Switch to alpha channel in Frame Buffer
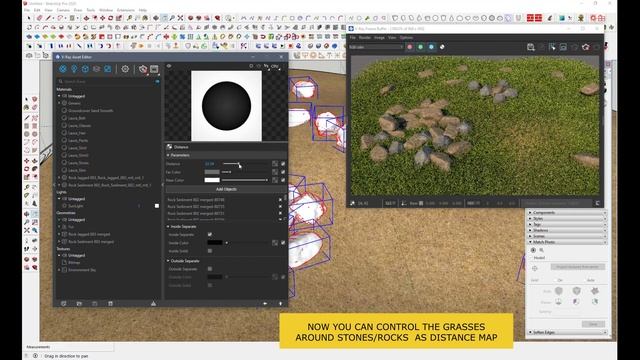The width and height of the screenshot is (640, 360). pyautogui.click(x=442, y=47)
